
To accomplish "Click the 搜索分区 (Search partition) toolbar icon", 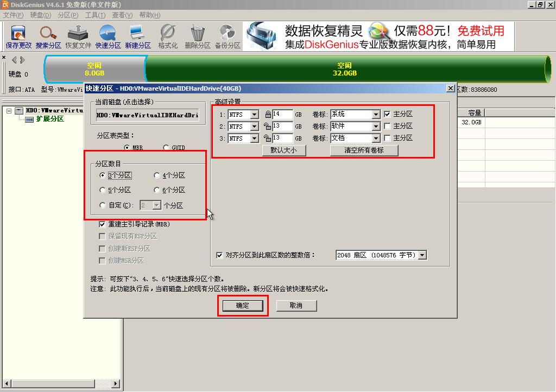I will point(48,37).
